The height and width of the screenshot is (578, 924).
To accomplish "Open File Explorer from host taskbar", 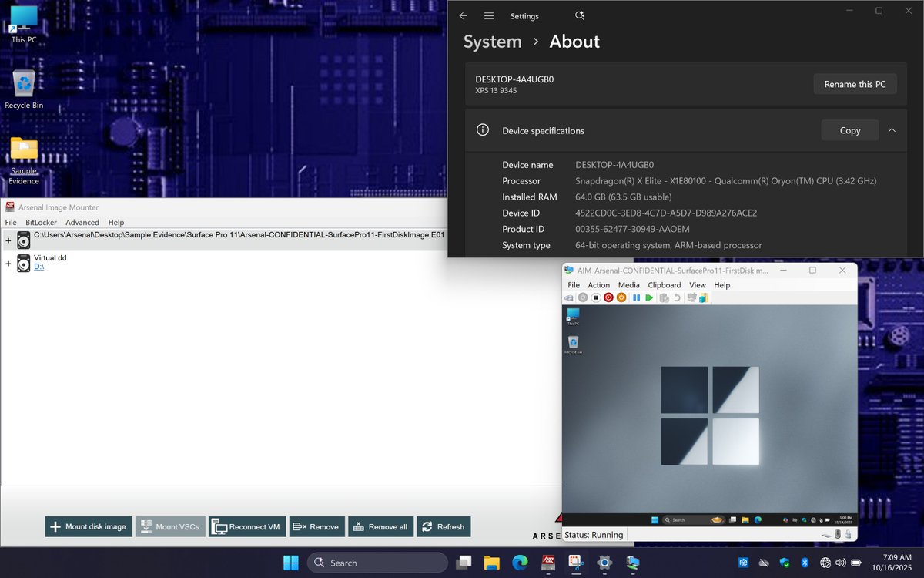I will [492, 563].
